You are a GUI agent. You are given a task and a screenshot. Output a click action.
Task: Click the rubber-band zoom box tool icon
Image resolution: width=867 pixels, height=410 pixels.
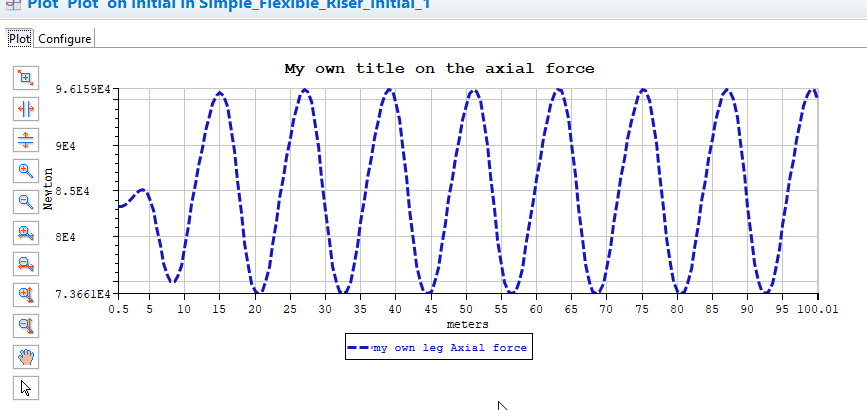click(27, 77)
